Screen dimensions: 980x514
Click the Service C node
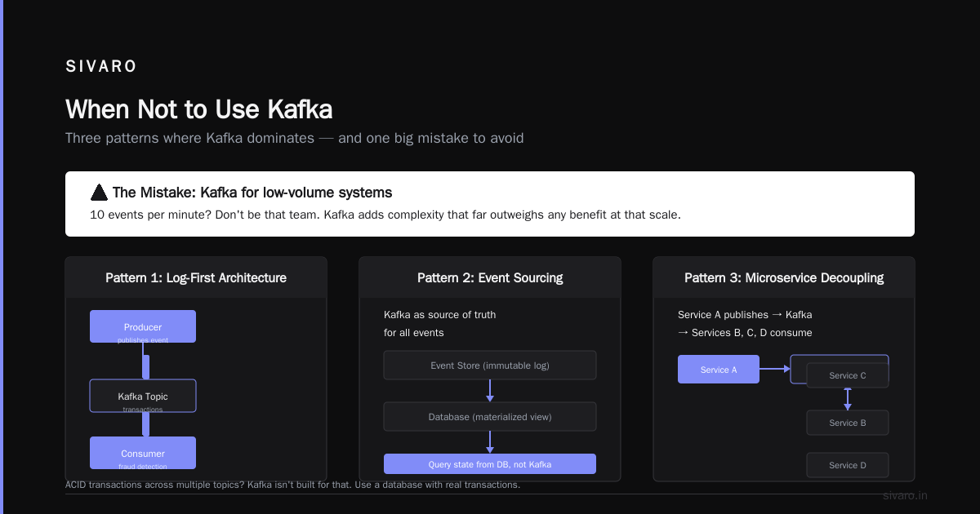coord(848,375)
